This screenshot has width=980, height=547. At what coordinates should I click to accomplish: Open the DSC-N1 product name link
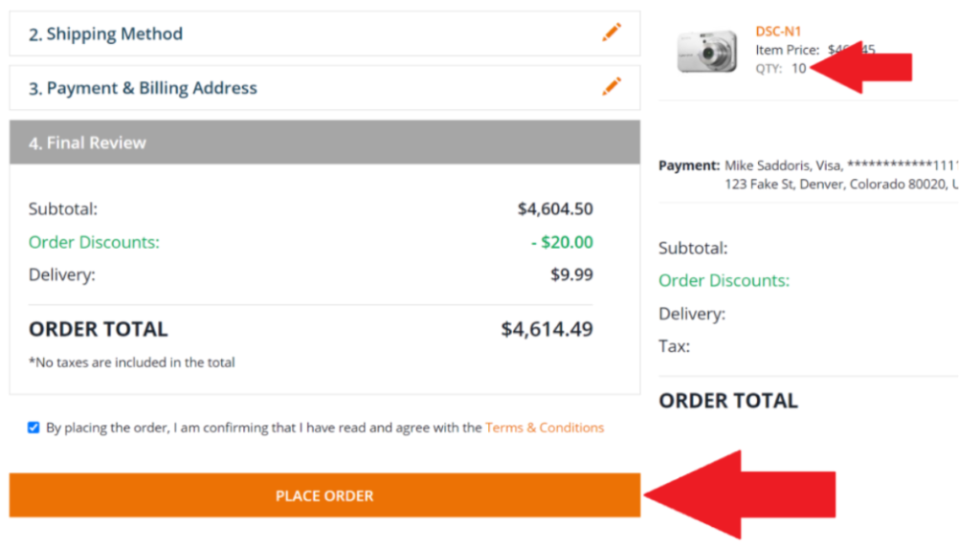pyautogui.click(x=778, y=32)
